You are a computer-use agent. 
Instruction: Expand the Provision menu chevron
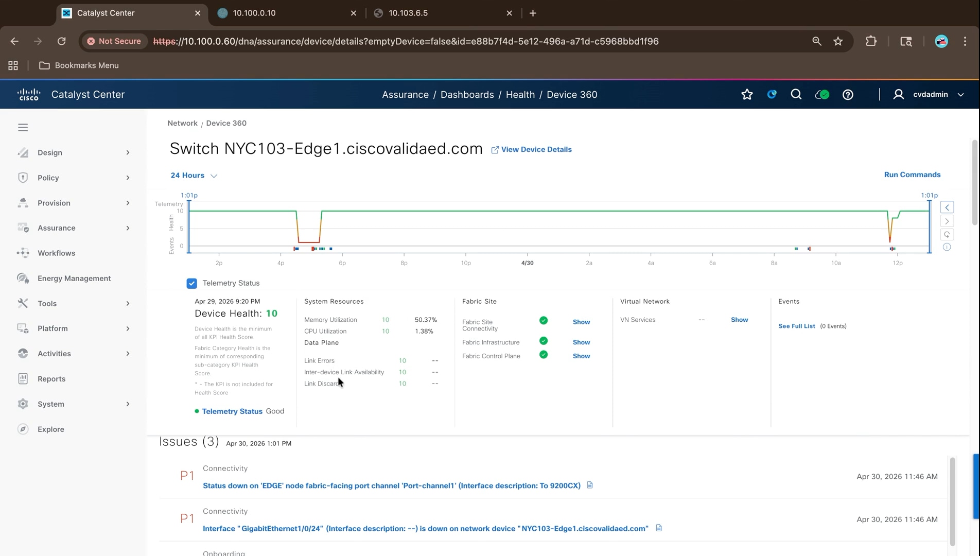click(x=128, y=203)
